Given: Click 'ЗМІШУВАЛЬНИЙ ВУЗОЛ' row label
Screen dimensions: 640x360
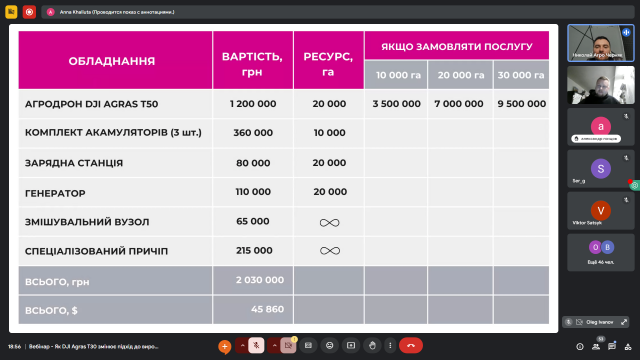Looking at the screenshot, I should point(87,222).
